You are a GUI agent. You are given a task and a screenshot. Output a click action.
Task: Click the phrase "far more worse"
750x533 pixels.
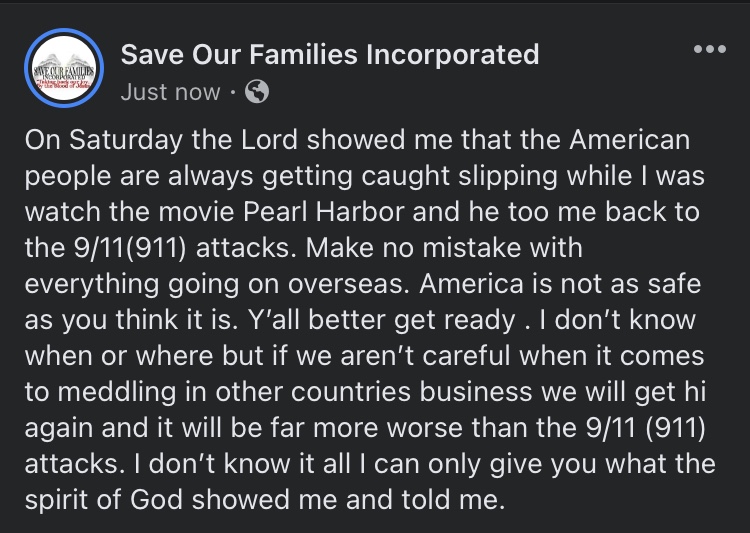[361, 428]
